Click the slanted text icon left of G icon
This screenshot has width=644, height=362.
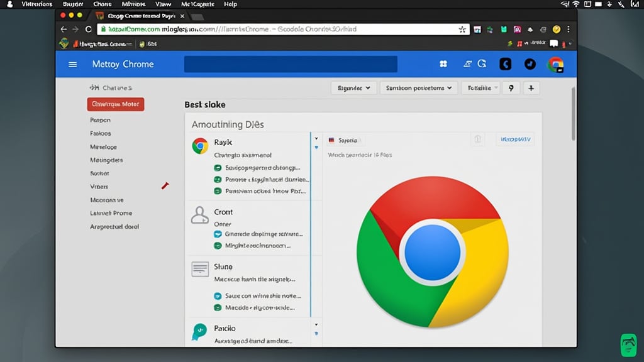tap(467, 63)
